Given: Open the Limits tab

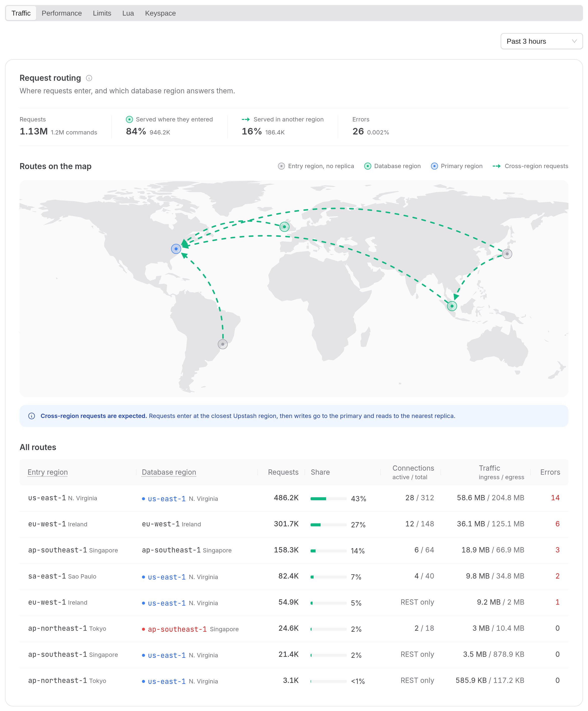Looking at the screenshot, I should click(102, 13).
